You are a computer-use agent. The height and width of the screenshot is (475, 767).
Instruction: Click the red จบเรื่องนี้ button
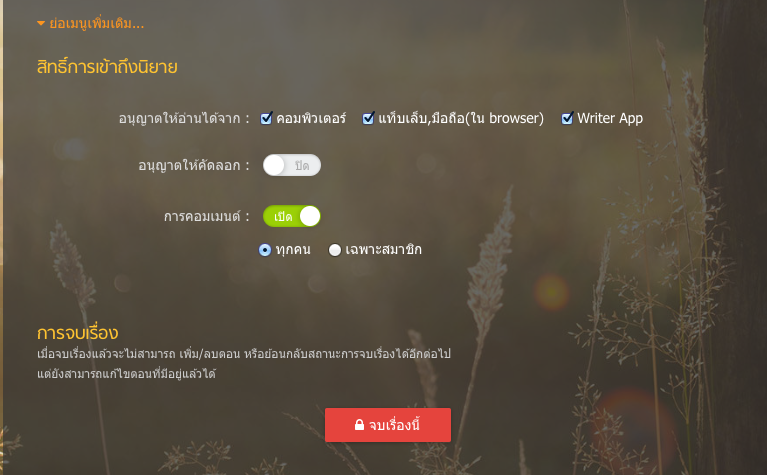click(388, 425)
